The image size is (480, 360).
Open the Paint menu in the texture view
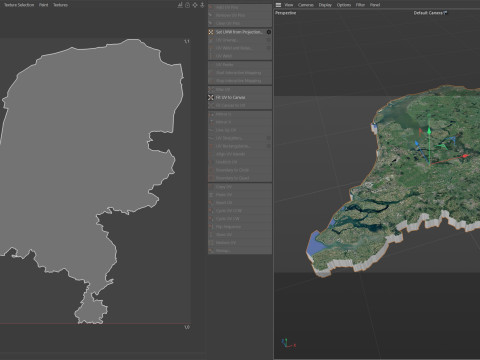pos(44,5)
